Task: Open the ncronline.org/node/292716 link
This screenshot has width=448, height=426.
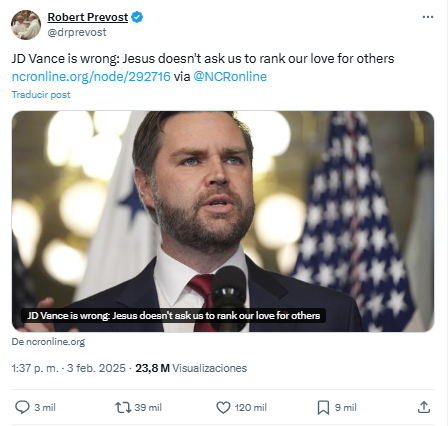Action: pos(91,76)
